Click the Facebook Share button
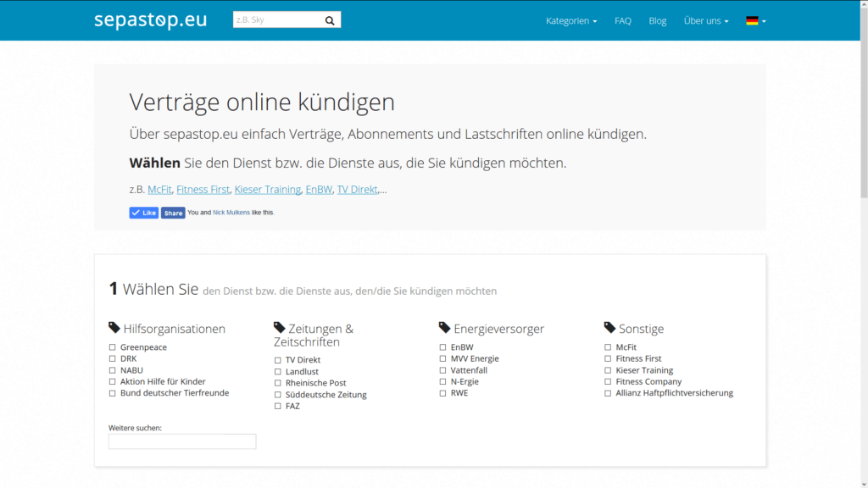868x488 pixels. click(x=173, y=213)
